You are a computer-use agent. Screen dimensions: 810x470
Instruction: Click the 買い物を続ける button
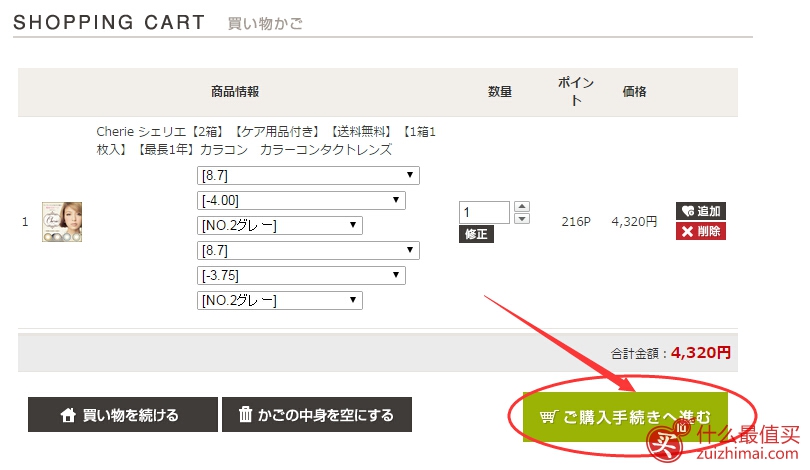[x=123, y=414]
